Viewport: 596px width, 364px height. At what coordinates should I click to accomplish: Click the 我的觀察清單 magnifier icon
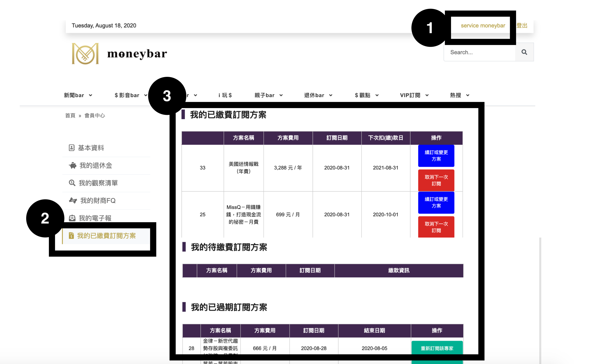72,183
